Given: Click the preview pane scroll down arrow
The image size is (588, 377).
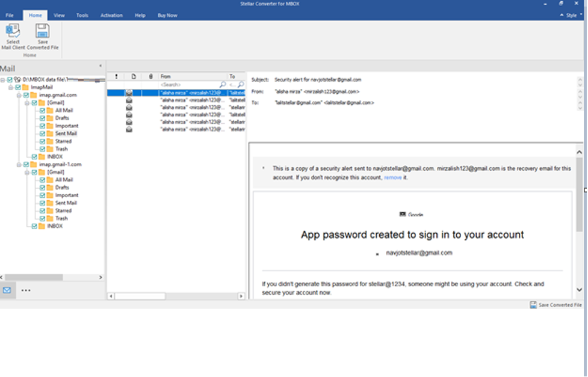Looking at the screenshot, I should 580,290.
